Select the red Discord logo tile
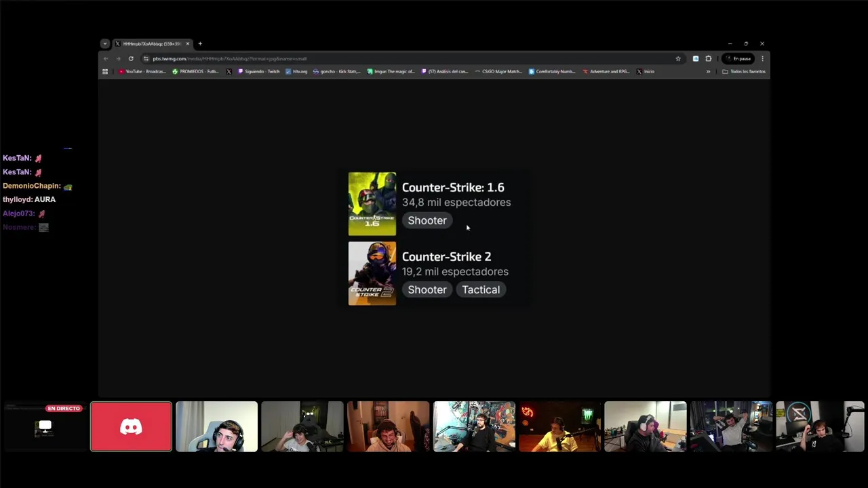Screen dimensions: 868x488 [x=131, y=426]
